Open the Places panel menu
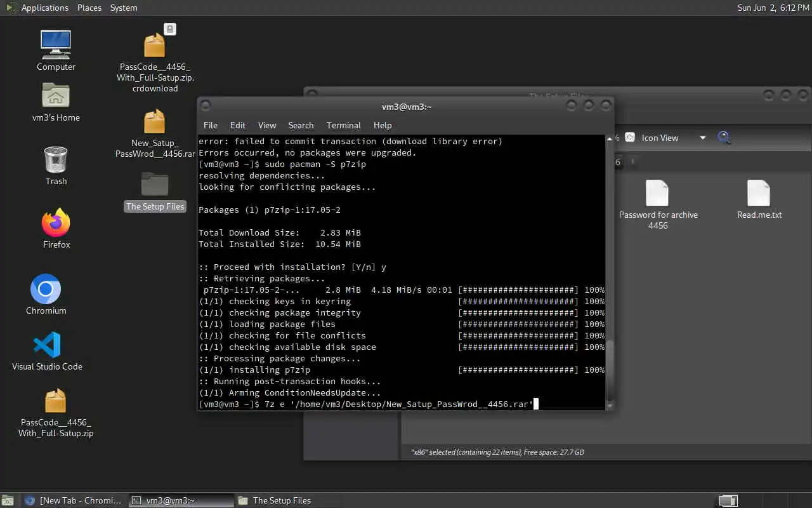This screenshot has height=508, width=812. [89, 8]
